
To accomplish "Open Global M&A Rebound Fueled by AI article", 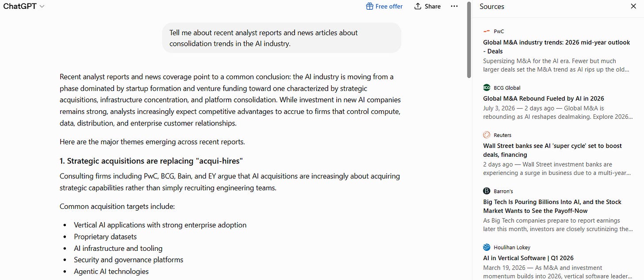I will pos(544,98).
